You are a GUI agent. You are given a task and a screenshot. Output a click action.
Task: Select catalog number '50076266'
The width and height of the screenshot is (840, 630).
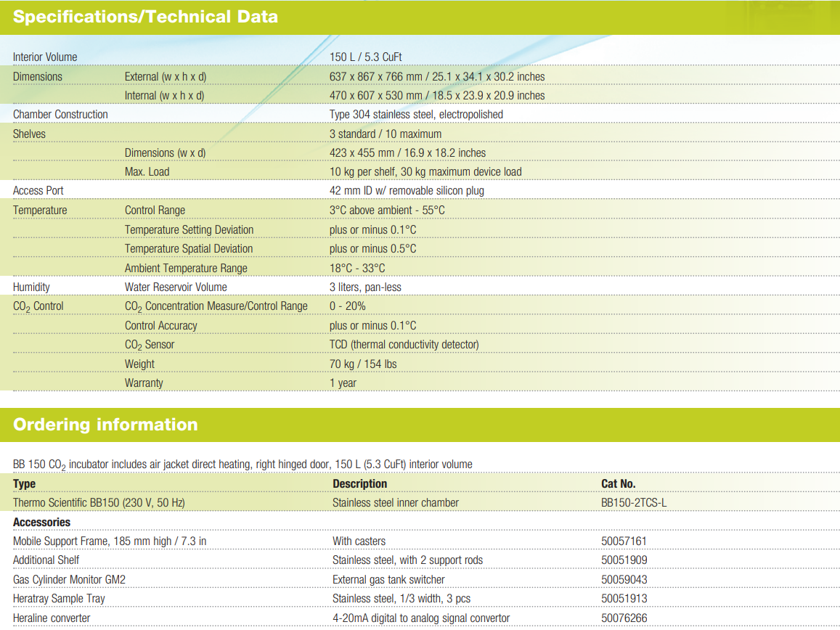[624, 618]
